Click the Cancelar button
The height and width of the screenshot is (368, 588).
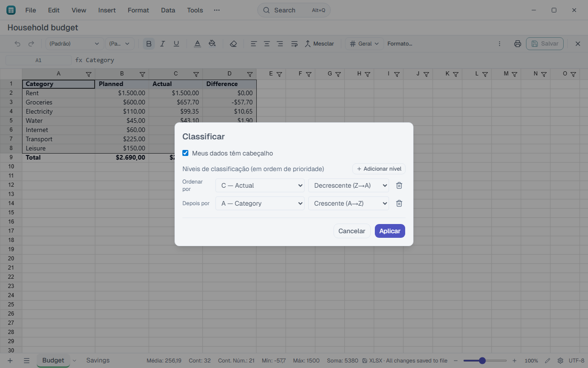[352, 231]
